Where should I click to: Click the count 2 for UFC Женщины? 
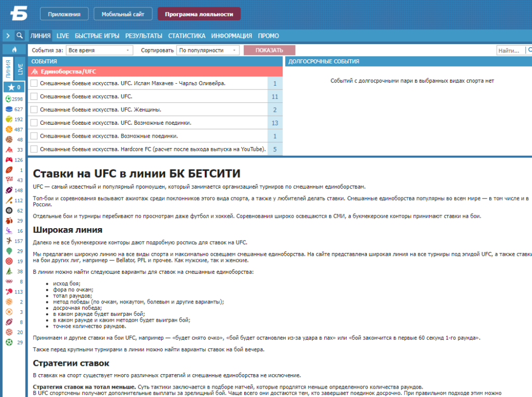click(x=275, y=110)
